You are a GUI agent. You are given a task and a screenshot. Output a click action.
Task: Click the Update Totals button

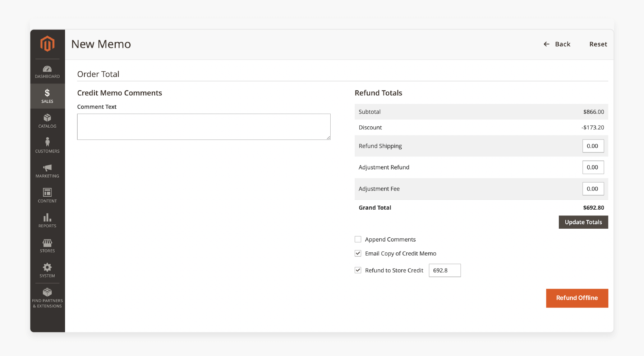tap(583, 222)
